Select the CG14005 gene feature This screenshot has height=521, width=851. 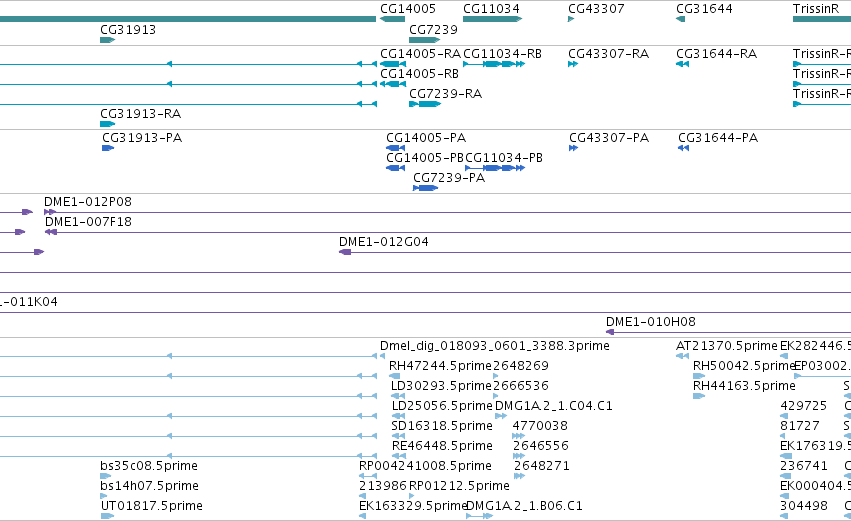(392, 19)
